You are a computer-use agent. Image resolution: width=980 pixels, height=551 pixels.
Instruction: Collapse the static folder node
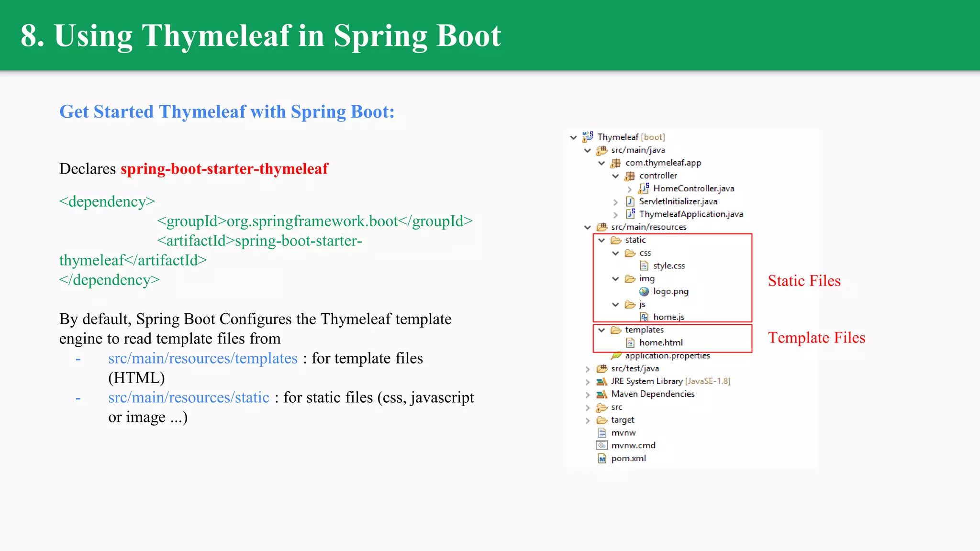(602, 240)
